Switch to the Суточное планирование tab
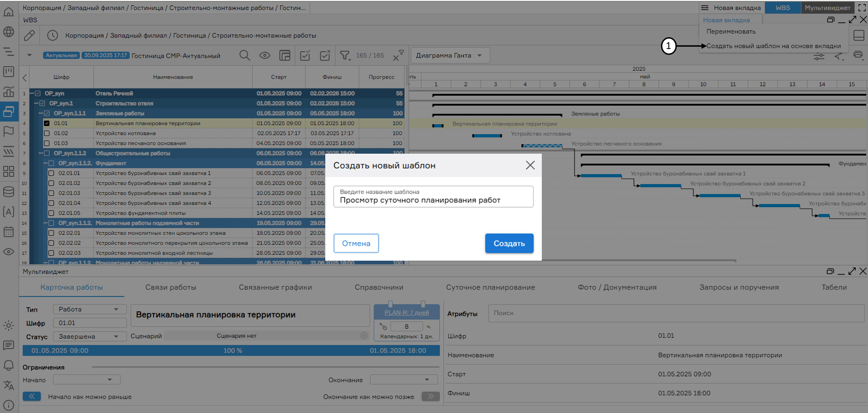The image size is (868, 413). pos(491,287)
